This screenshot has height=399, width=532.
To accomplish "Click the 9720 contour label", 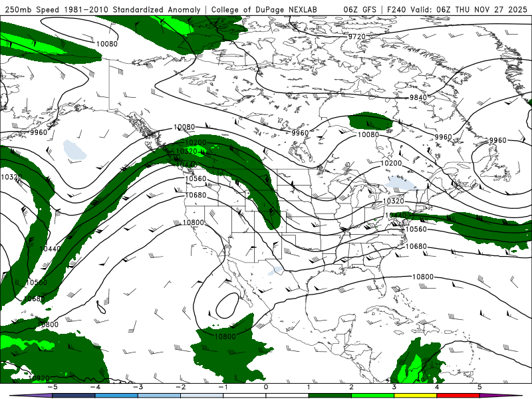I will pos(357,37).
